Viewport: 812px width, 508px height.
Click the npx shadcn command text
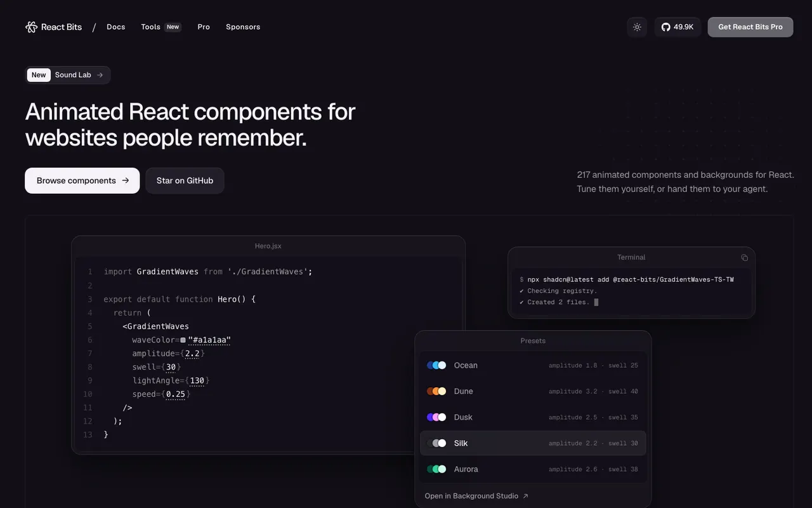tap(631, 279)
